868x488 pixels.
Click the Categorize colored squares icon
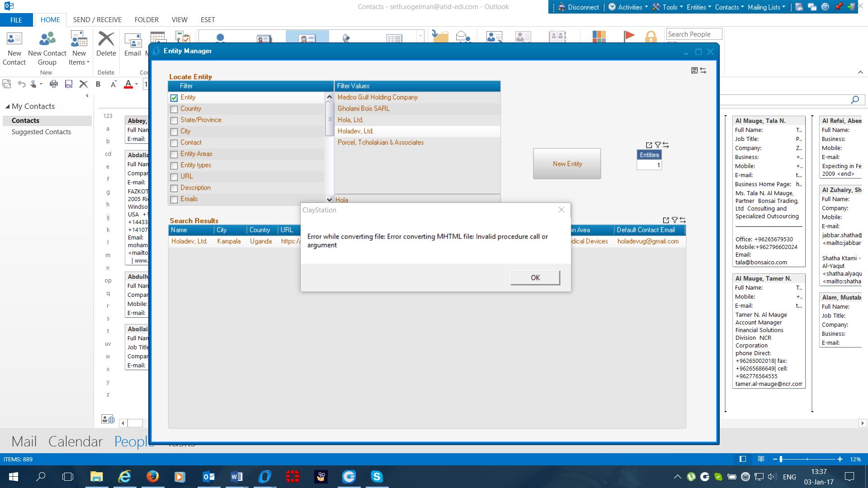click(599, 37)
